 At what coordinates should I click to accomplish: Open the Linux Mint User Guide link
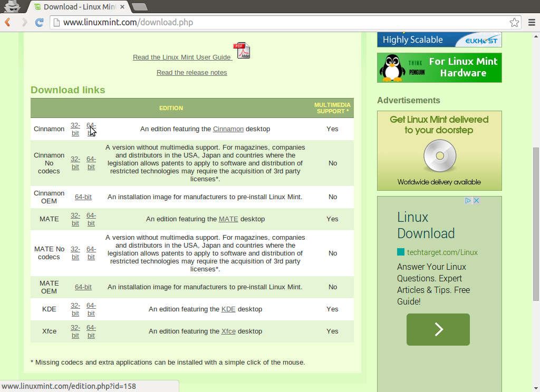(x=182, y=57)
